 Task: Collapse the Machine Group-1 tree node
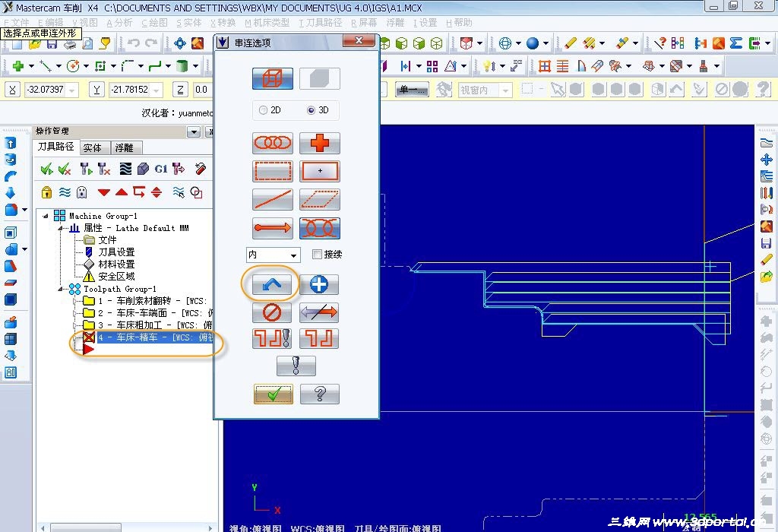tap(46, 216)
